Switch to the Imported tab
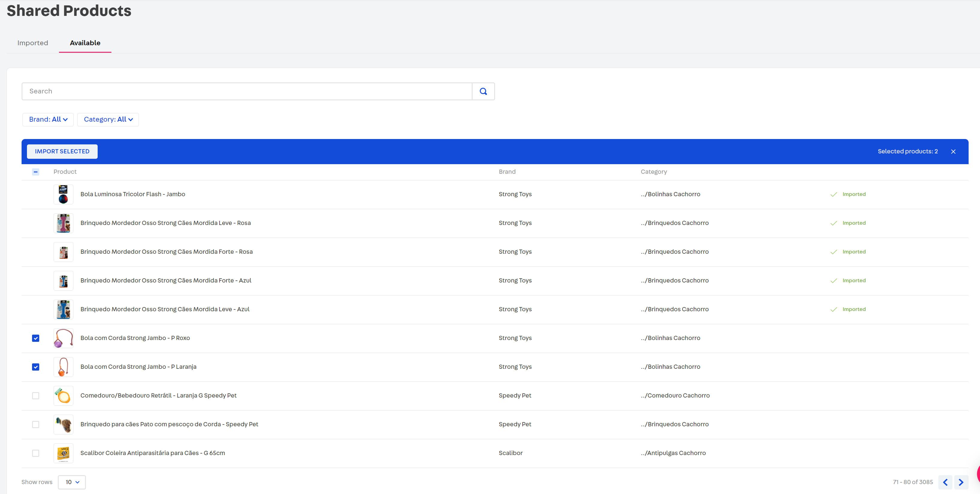 coord(33,43)
